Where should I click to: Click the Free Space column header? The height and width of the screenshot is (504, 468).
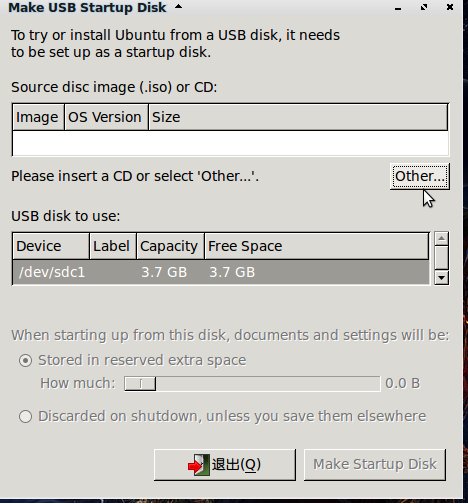[316, 246]
